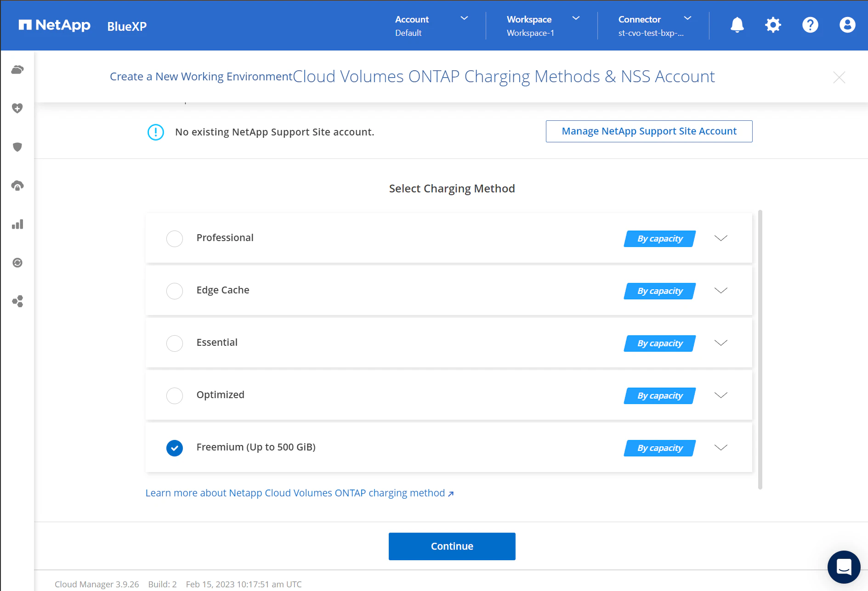The image size is (868, 591).
Task: Open the Governance cloud-lock icon in sidebar
Action: 17,186
